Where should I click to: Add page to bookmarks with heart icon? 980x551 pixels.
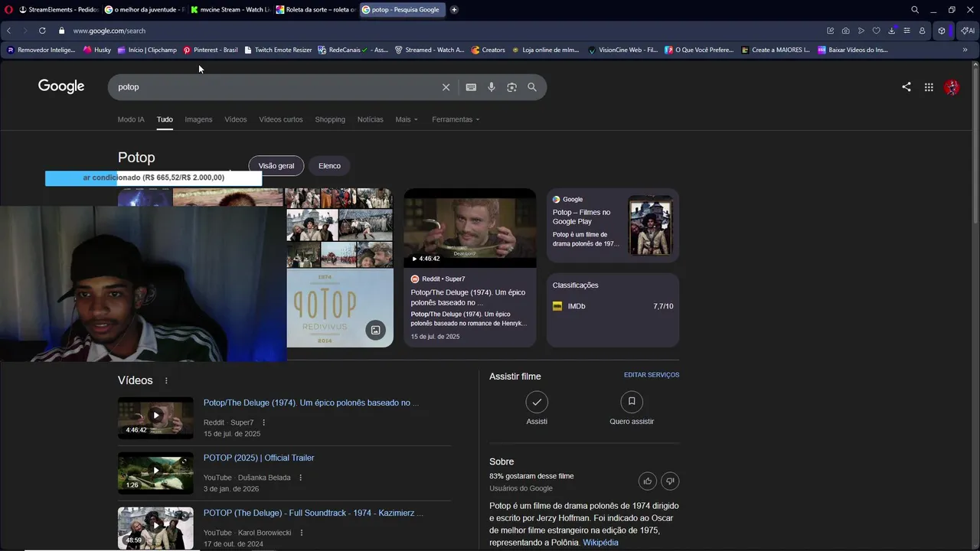coord(877,31)
